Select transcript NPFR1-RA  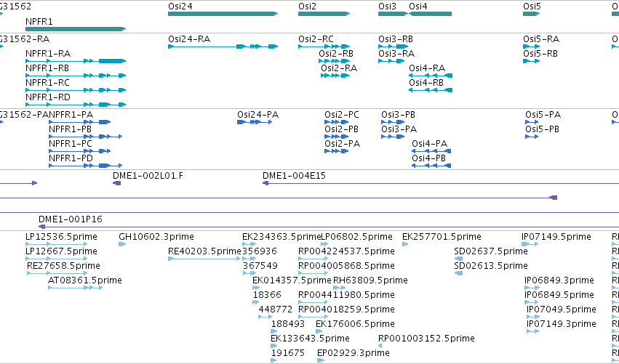click(76, 61)
